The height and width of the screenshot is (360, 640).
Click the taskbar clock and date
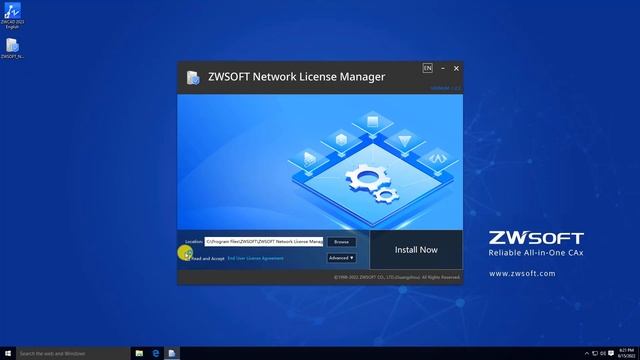click(626, 353)
